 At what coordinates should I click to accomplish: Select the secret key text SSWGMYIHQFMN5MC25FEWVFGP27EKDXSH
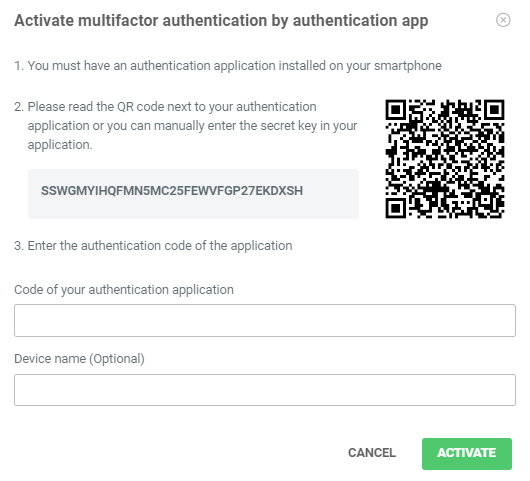[x=172, y=191]
